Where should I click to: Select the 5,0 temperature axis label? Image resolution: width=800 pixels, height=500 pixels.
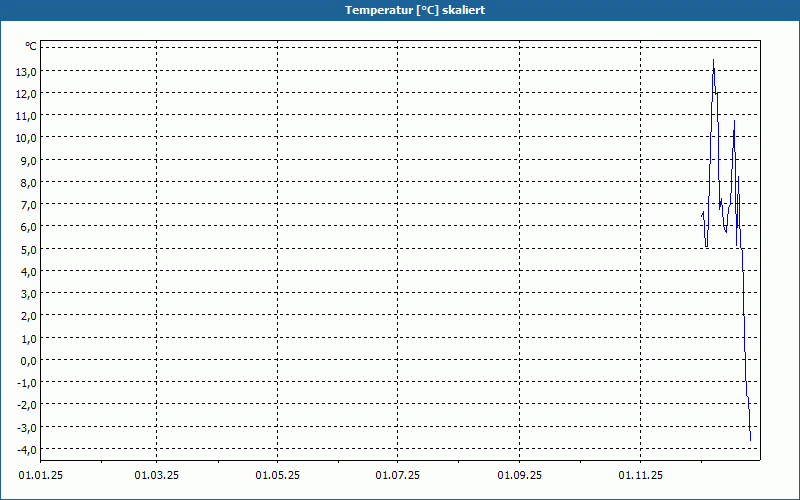click(x=29, y=249)
